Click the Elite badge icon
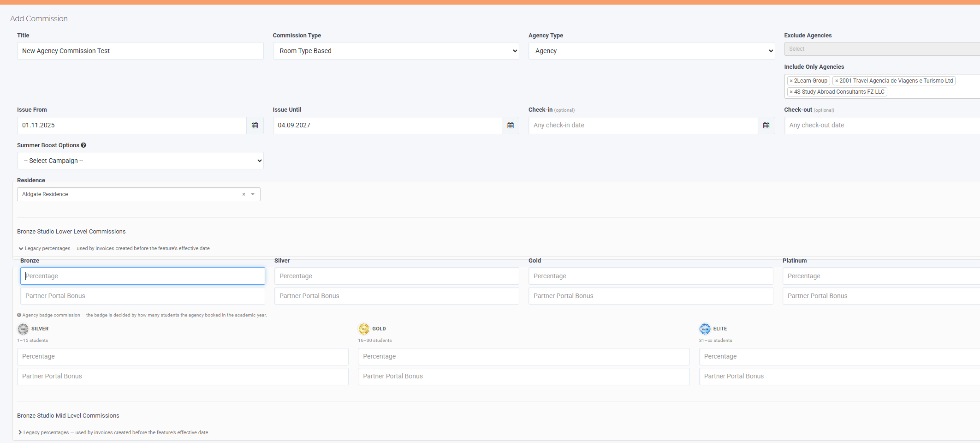980x443 pixels. pyautogui.click(x=705, y=329)
